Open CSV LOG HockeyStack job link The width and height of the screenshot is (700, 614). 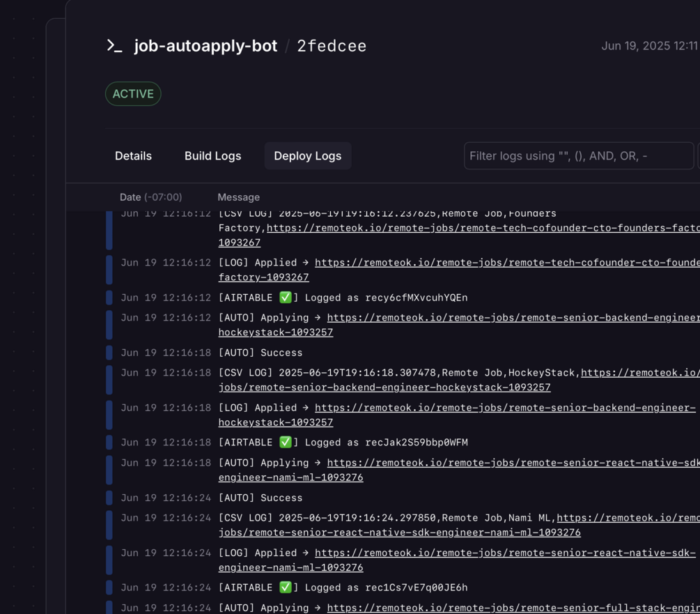point(384,387)
